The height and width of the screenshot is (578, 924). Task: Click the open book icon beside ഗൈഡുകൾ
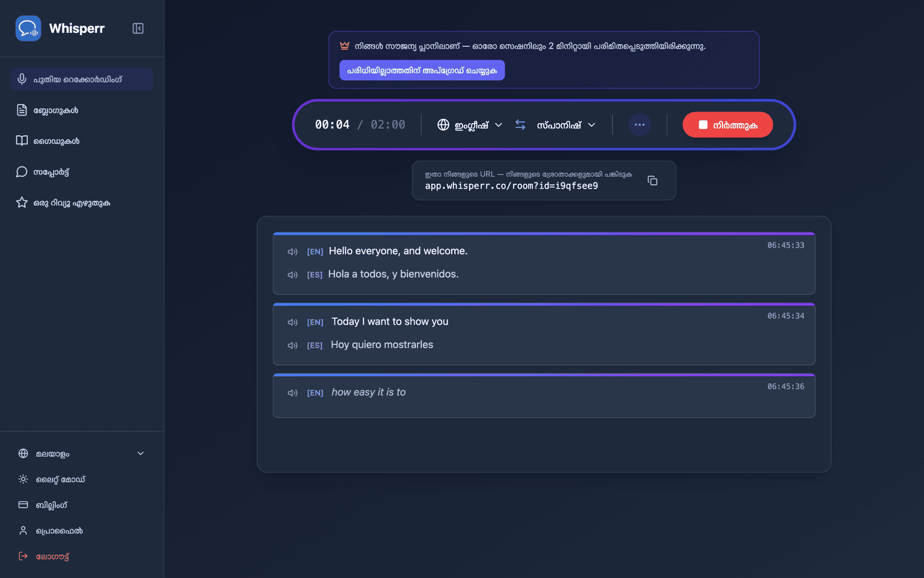coord(22,141)
